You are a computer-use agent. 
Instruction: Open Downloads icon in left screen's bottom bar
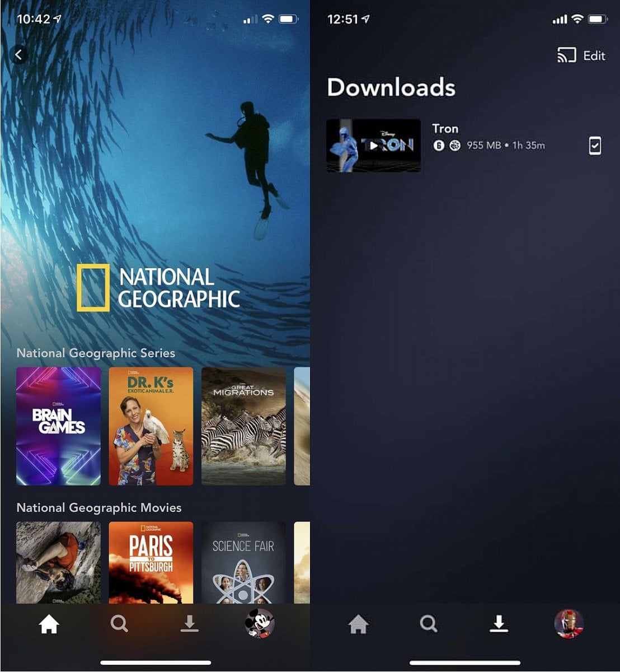pyautogui.click(x=190, y=624)
